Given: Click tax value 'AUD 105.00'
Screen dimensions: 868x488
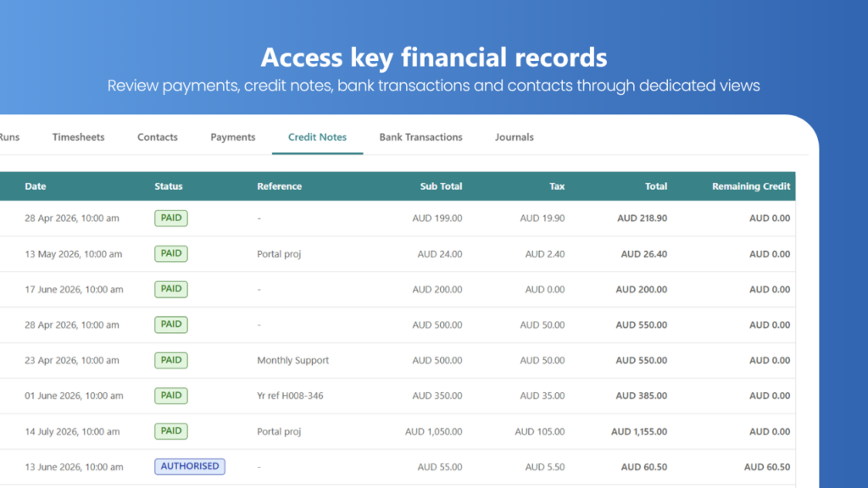Looking at the screenshot, I should [x=540, y=431].
